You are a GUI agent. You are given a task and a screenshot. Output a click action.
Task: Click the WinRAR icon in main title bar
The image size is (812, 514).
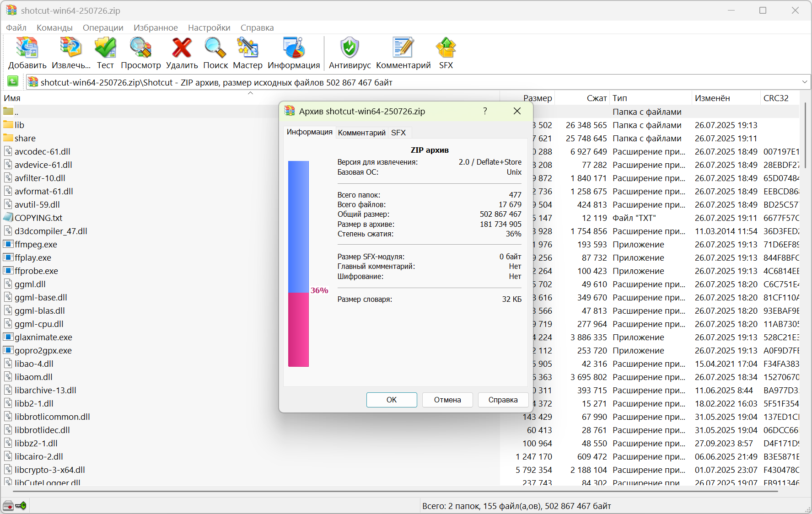(11, 10)
